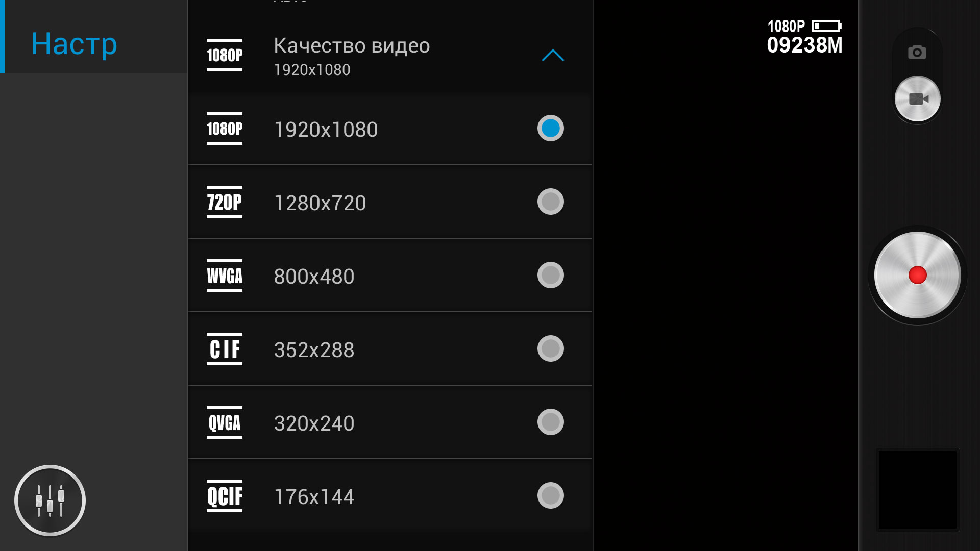Viewport: 980px width, 551px height.
Task: Pick the 320x240 resolution entry
Action: pos(390,422)
